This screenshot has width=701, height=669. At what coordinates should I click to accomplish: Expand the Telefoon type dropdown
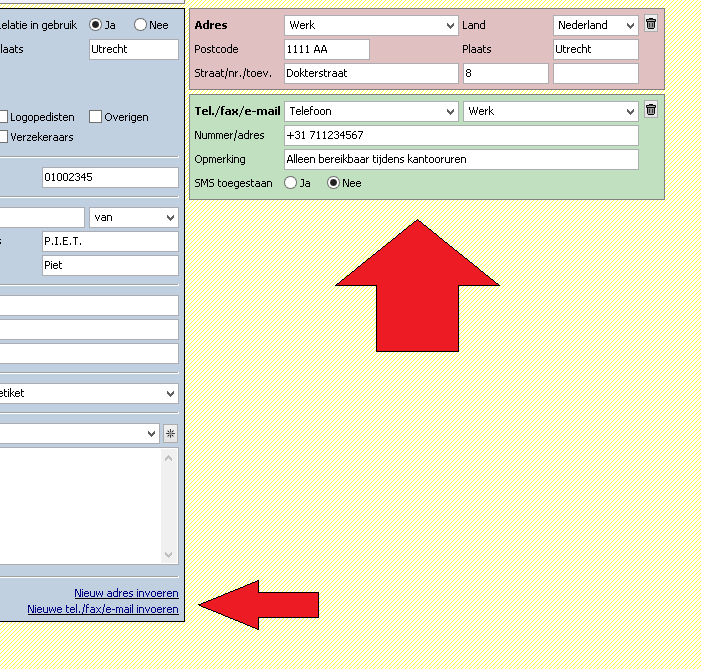[x=371, y=111]
